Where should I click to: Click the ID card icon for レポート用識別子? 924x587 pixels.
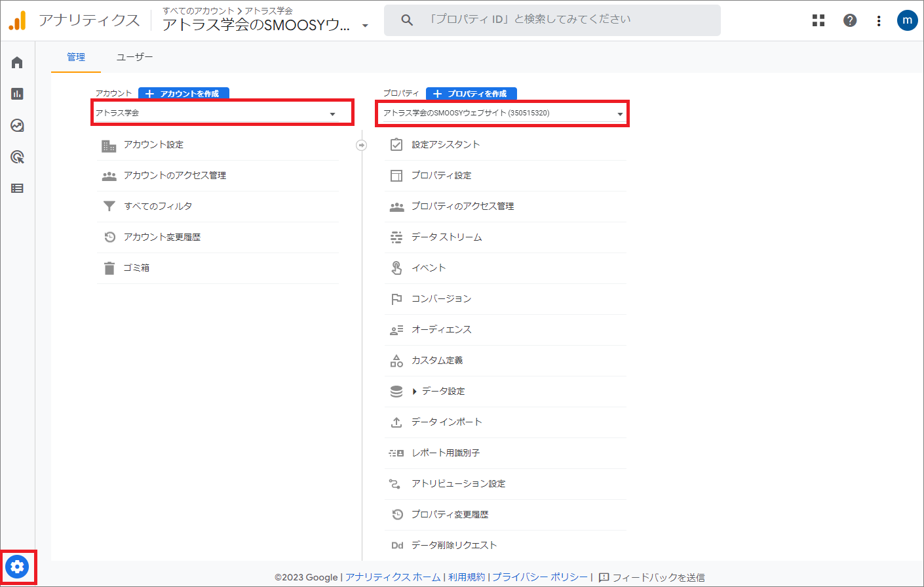coord(396,453)
